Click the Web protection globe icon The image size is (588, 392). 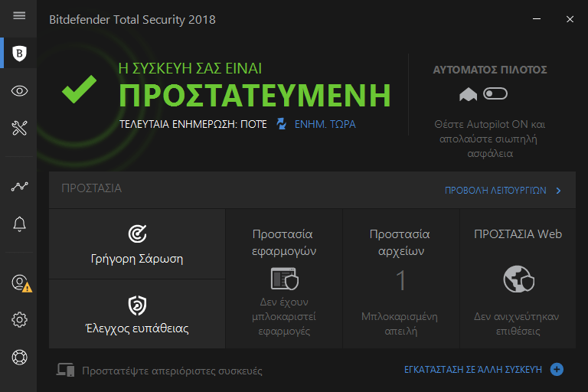click(x=518, y=279)
